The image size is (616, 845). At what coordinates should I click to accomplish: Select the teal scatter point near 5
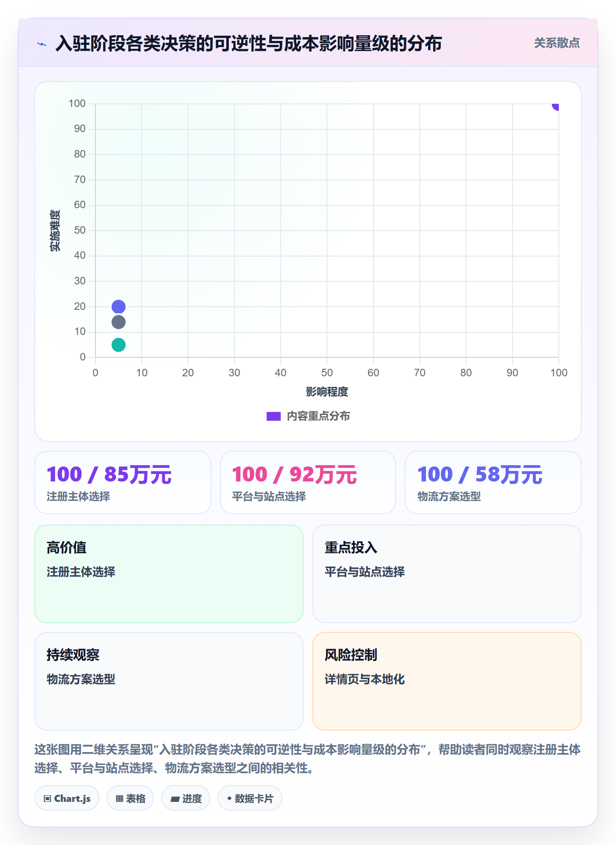coord(118,345)
